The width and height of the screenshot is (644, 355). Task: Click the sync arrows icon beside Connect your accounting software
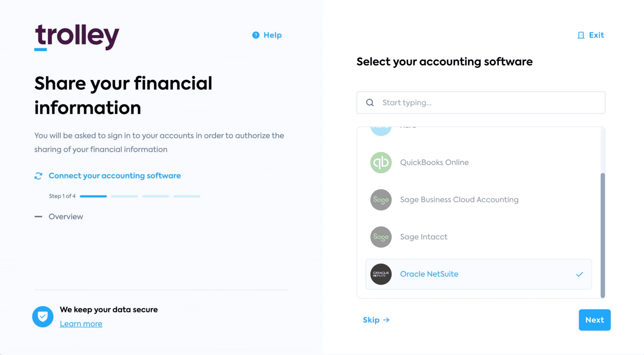coord(38,176)
